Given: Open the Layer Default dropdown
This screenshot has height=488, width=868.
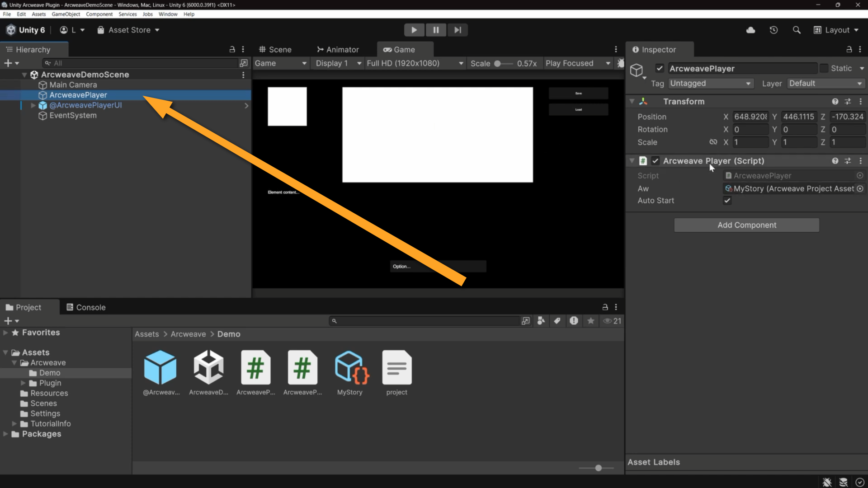Looking at the screenshot, I should 826,84.
